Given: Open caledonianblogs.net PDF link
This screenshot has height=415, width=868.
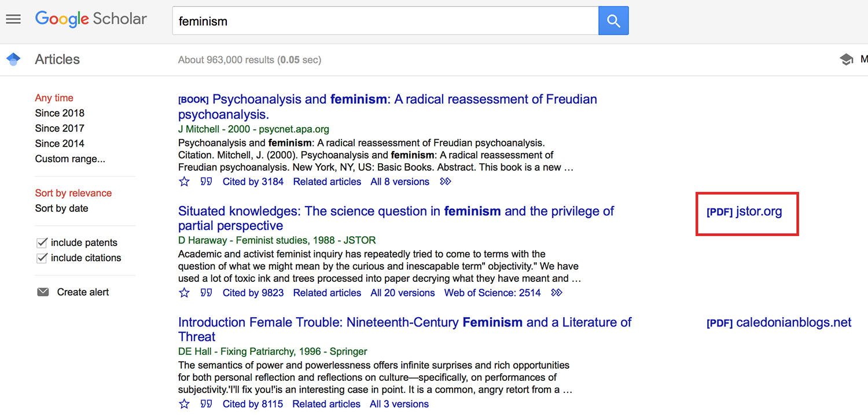Looking at the screenshot, I should click(779, 322).
